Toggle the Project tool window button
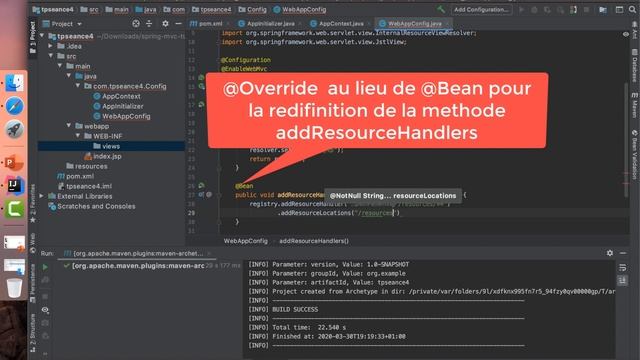 pyautogui.click(x=33, y=37)
